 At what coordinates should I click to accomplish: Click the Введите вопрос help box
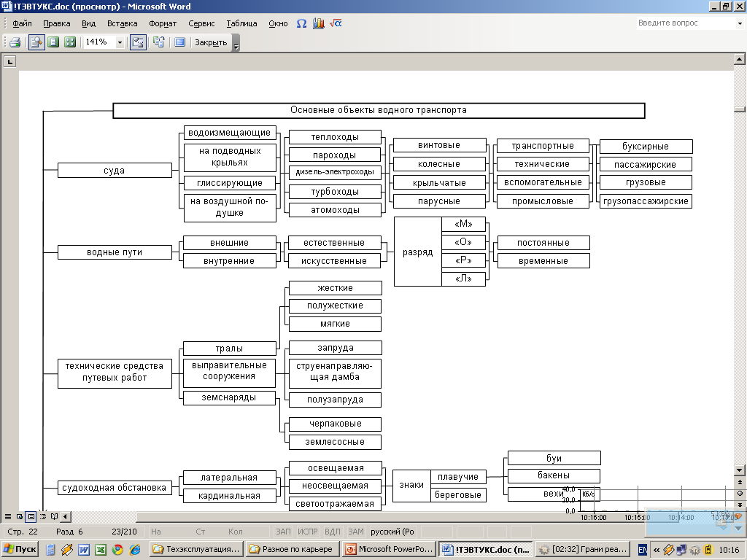tap(686, 23)
